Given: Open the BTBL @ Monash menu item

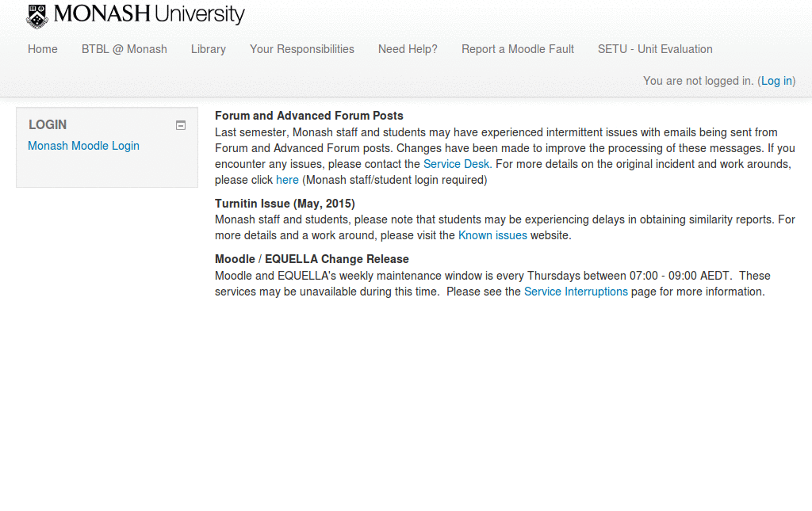Looking at the screenshot, I should [124, 49].
